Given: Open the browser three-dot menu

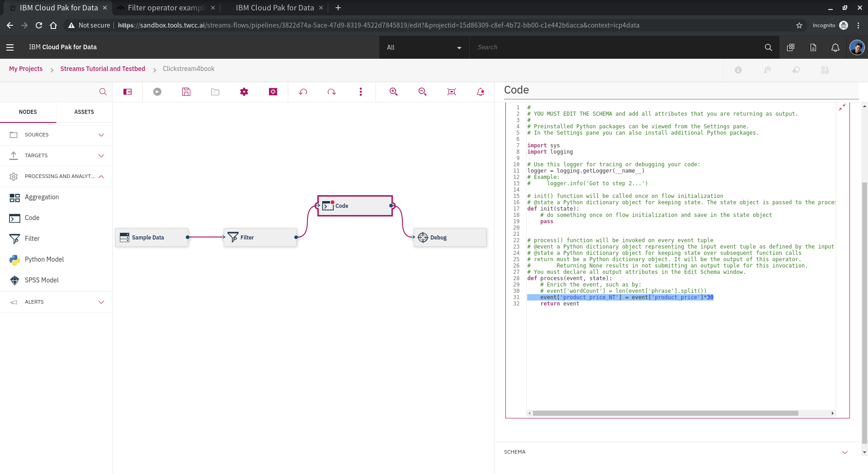Looking at the screenshot, I should point(858,25).
